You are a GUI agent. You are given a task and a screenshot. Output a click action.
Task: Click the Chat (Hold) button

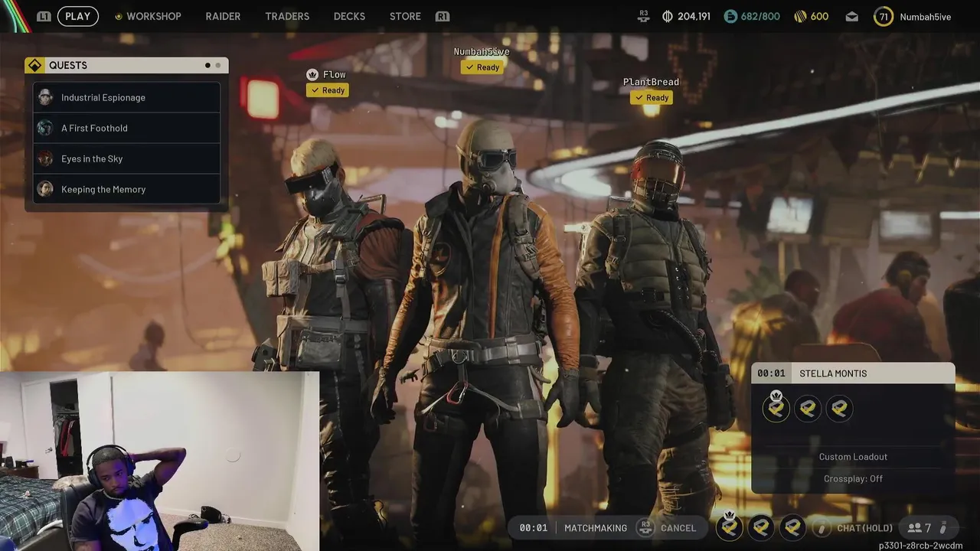[x=864, y=528]
